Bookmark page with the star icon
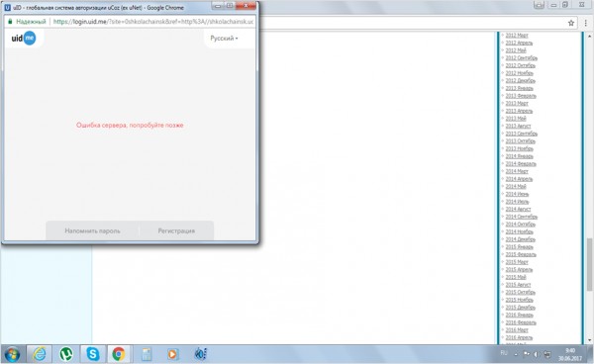 coord(571,23)
